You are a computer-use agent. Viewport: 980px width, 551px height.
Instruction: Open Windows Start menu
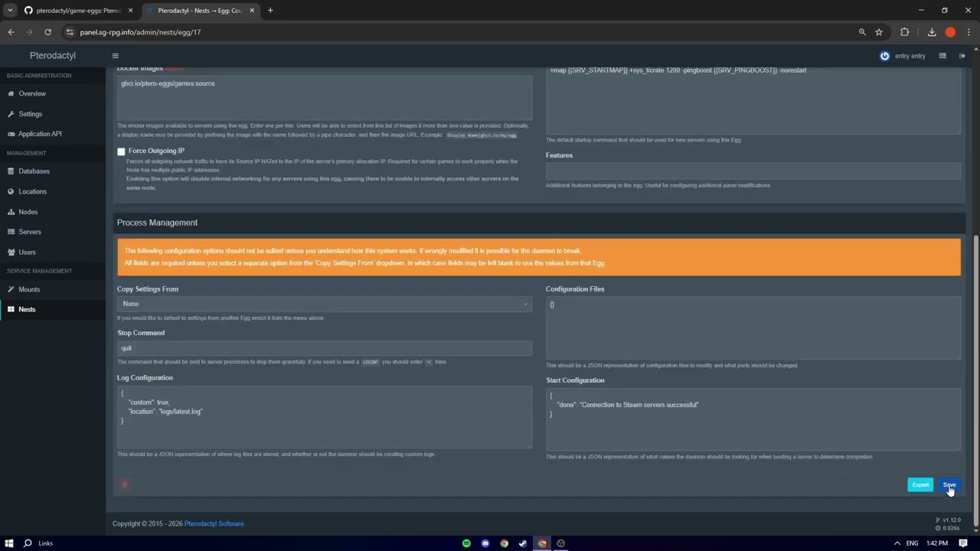8,543
